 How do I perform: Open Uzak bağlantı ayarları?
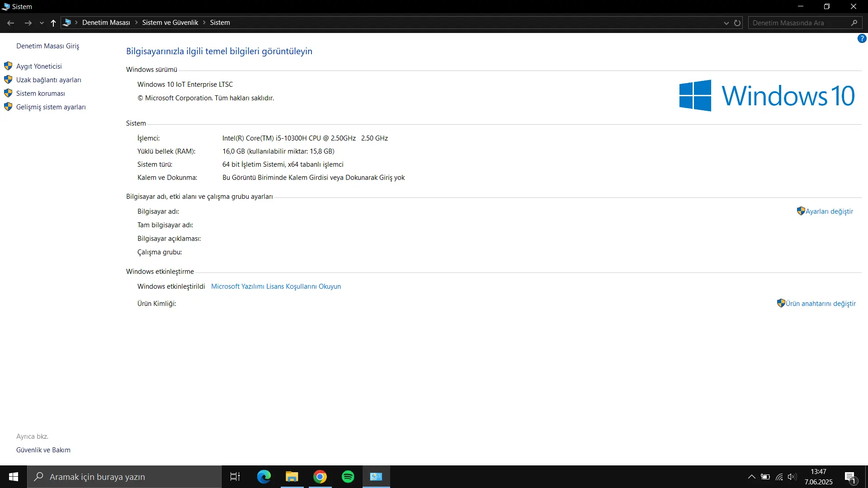tap(49, 80)
